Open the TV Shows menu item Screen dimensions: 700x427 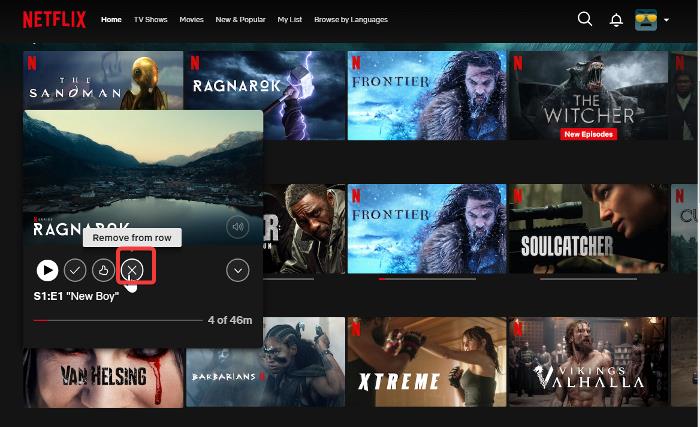click(x=150, y=20)
